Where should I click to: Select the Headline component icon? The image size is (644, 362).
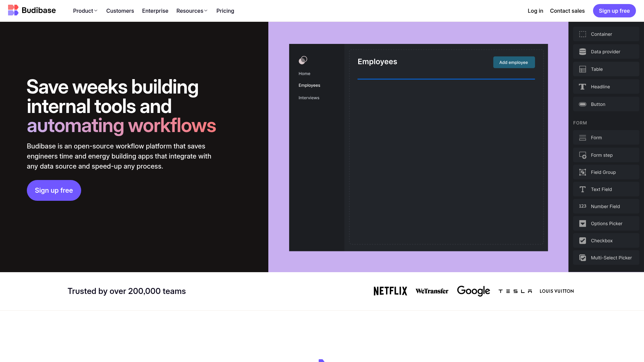point(583,86)
